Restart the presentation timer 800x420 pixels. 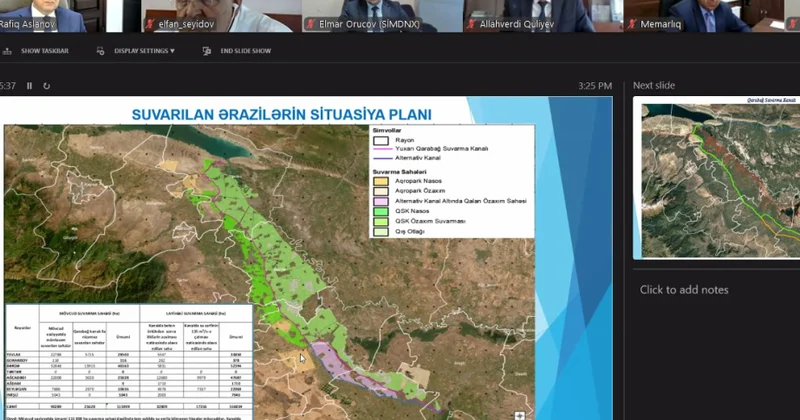44,86
